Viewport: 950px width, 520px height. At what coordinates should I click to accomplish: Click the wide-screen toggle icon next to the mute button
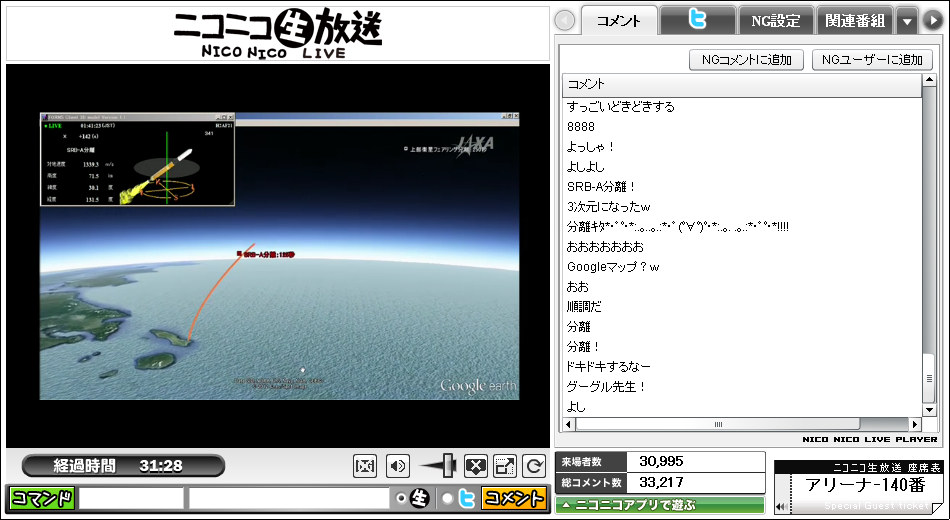pyautogui.click(x=365, y=466)
